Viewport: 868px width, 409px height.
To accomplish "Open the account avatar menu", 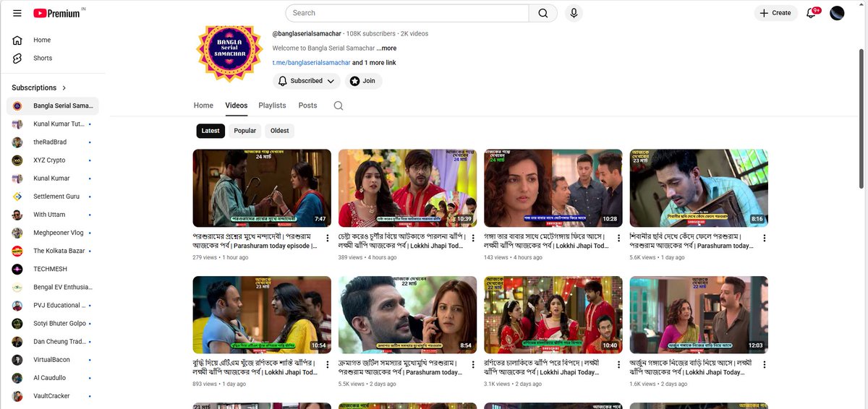I will pos(837,13).
